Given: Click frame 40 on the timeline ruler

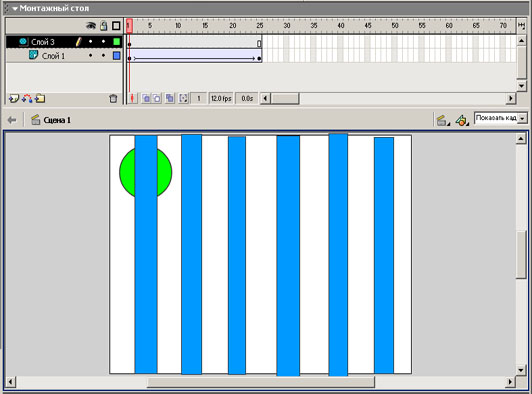Looking at the screenshot, I should coord(341,25).
